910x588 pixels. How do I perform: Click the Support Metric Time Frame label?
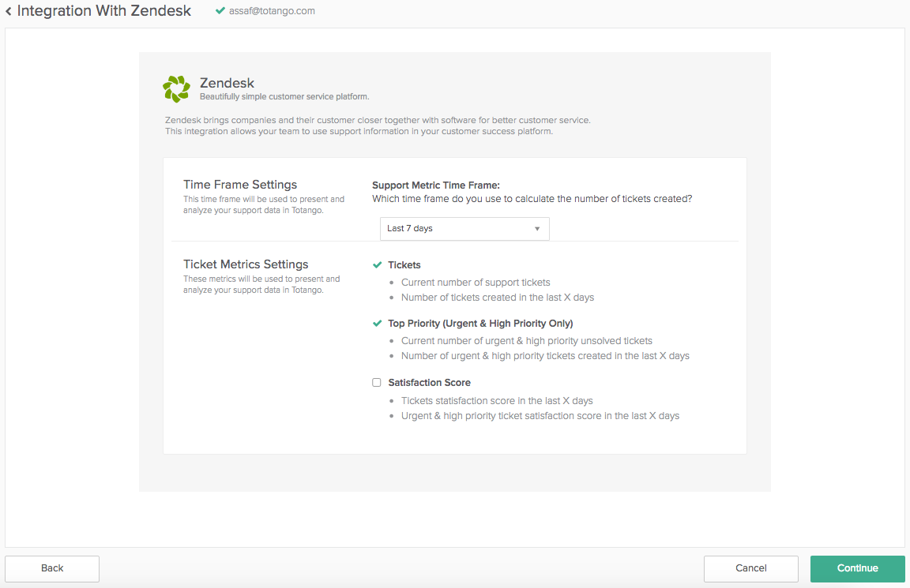[x=436, y=185]
